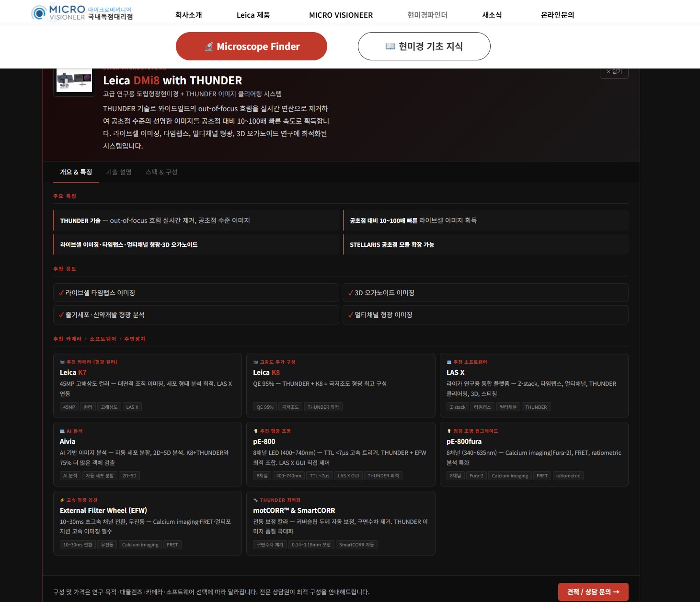The width and height of the screenshot is (700, 602).
Task: Click the 타임랩스 tag under LAS X
Action: [x=482, y=407]
